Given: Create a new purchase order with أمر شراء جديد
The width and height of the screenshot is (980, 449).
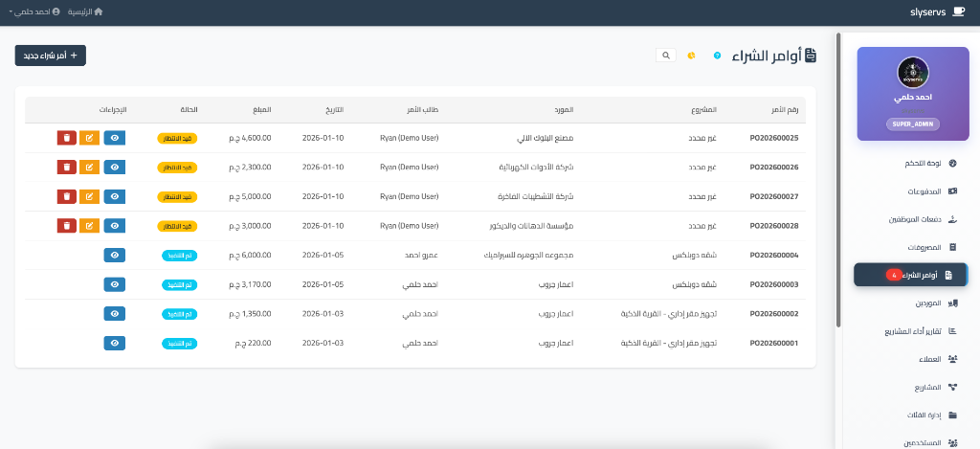Looking at the screenshot, I should point(51,56).
